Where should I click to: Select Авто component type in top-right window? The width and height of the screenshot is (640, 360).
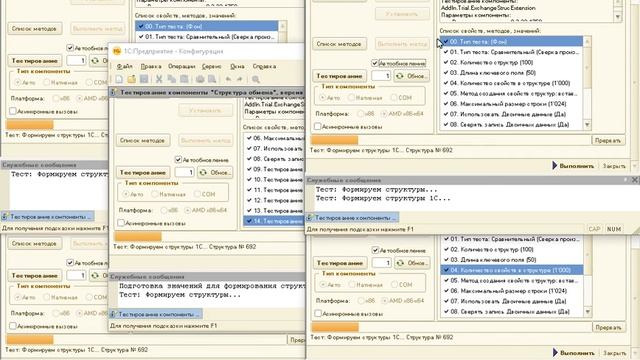[322, 98]
